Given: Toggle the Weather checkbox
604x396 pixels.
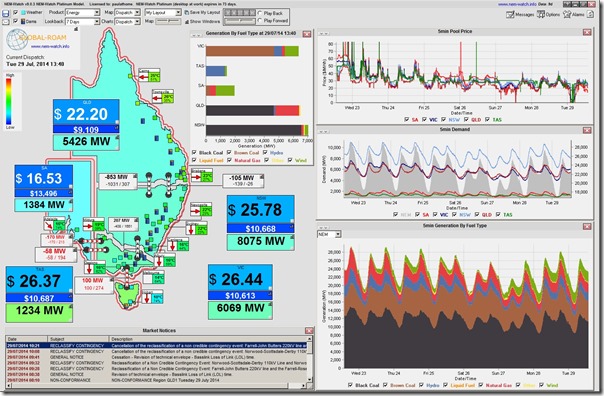Looking at the screenshot, I should point(16,12).
